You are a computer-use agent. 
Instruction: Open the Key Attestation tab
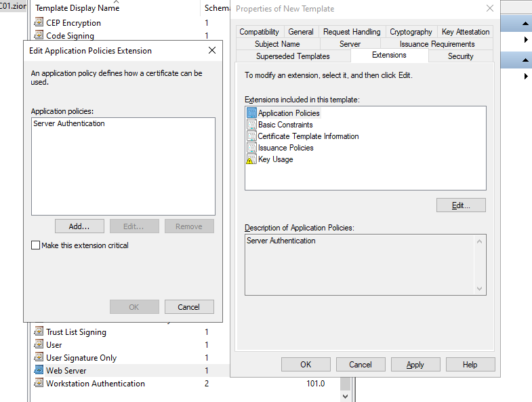click(466, 32)
